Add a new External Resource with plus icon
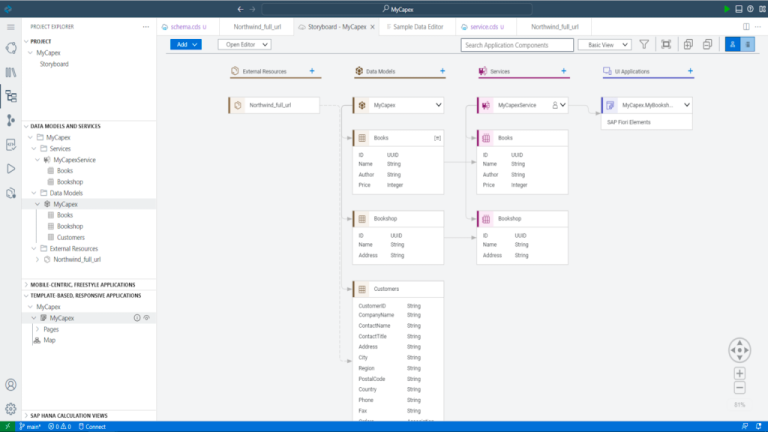 tap(312, 71)
